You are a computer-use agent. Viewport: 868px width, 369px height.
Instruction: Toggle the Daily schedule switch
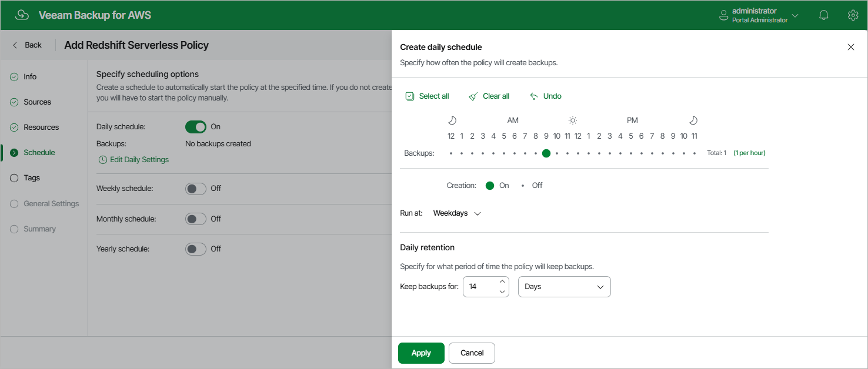click(196, 127)
